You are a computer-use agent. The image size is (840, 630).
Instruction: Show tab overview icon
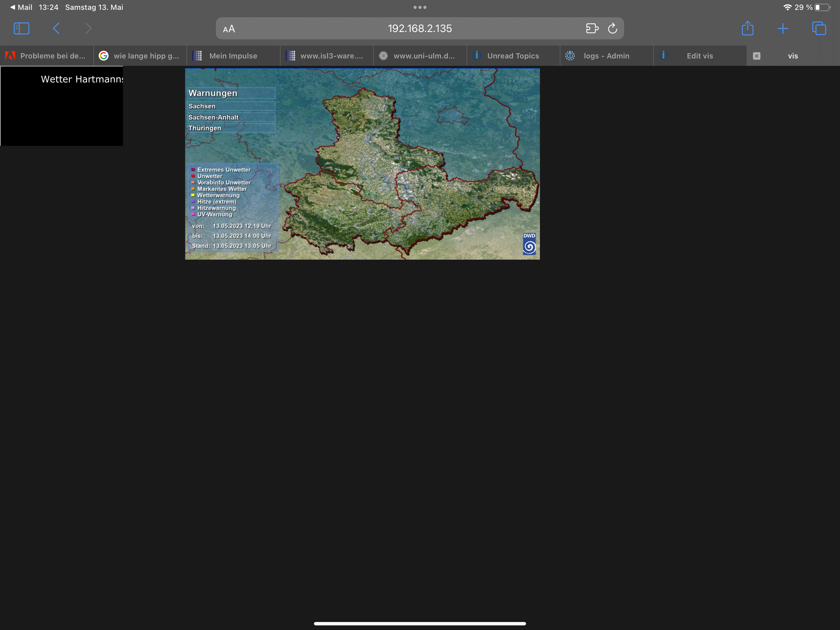coord(819,29)
